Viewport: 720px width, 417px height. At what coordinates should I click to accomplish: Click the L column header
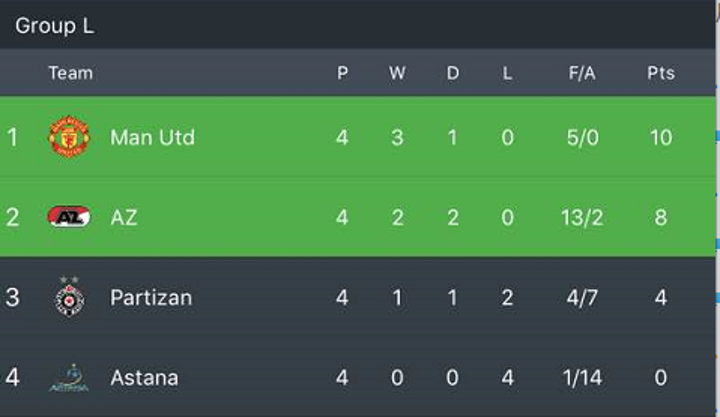pos(507,73)
